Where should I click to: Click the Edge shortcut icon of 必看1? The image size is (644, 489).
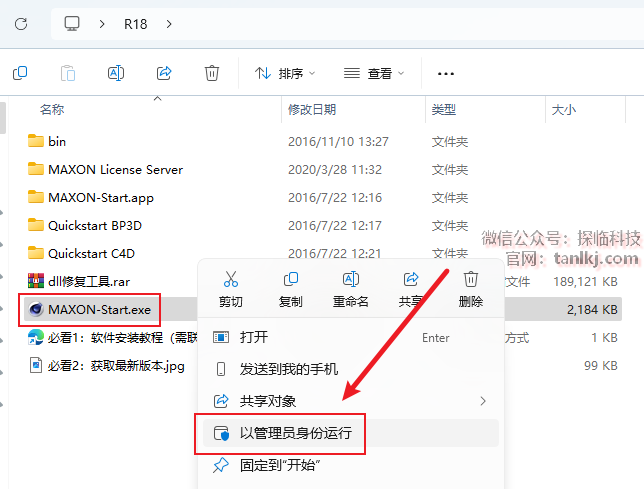coord(36,337)
